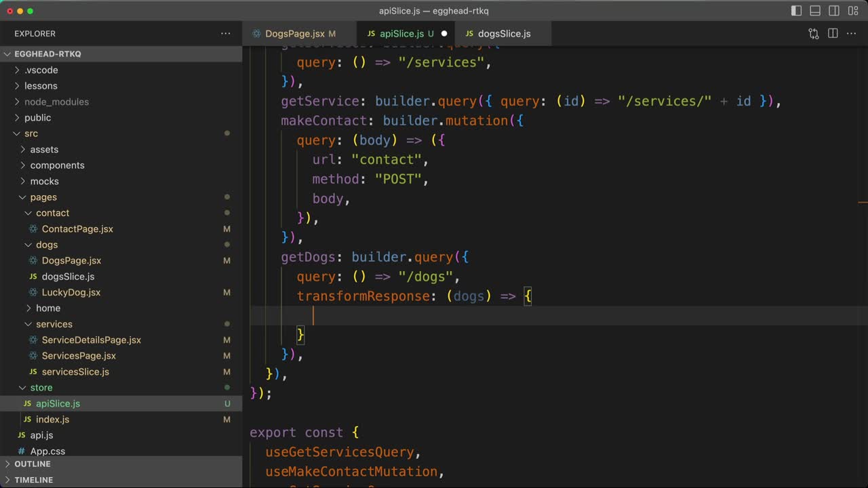This screenshot has width=868, height=488.
Task: Click the open changes compare icon
Action: pos(813,33)
